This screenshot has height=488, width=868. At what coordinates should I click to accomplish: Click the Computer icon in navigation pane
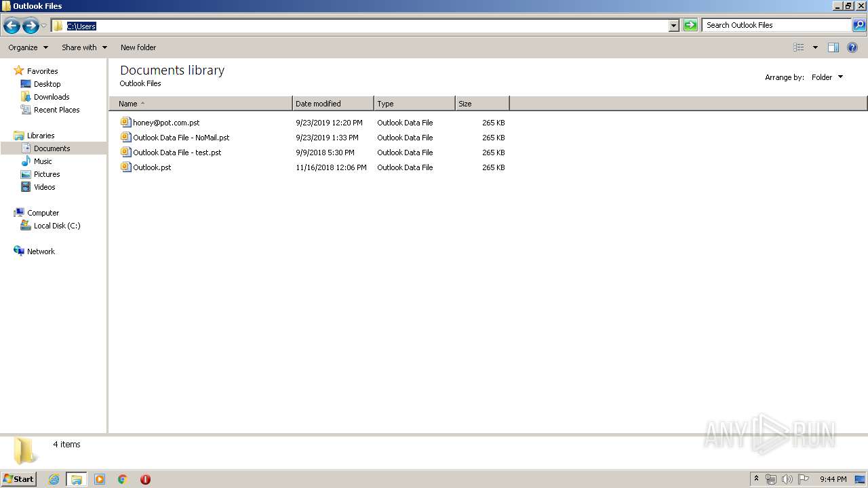(19, 213)
